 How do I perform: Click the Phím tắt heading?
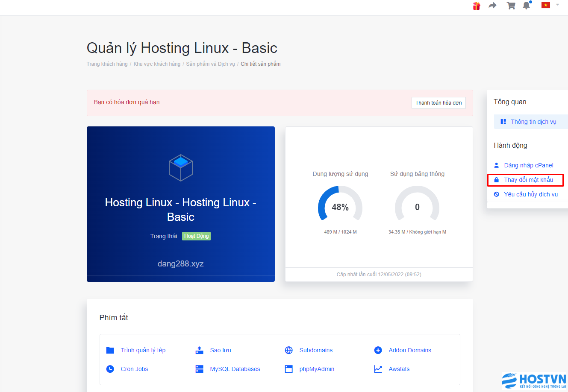point(114,318)
